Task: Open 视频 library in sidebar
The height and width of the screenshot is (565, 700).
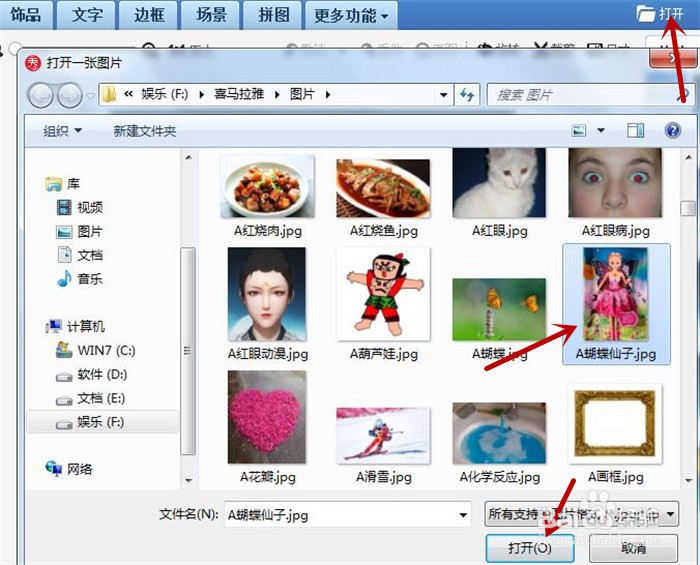Action: click(x=80, y=208)
